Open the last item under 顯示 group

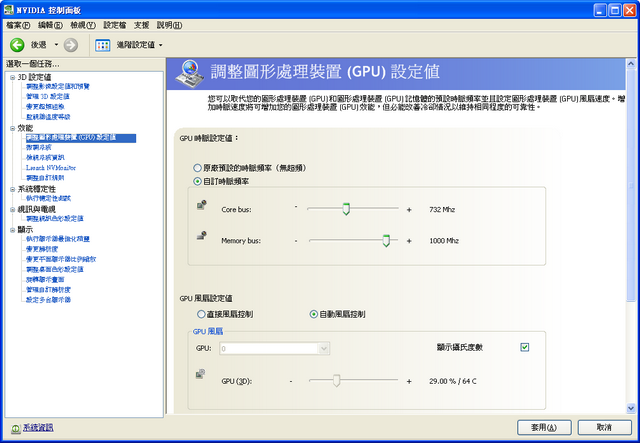tap(49, 300)
